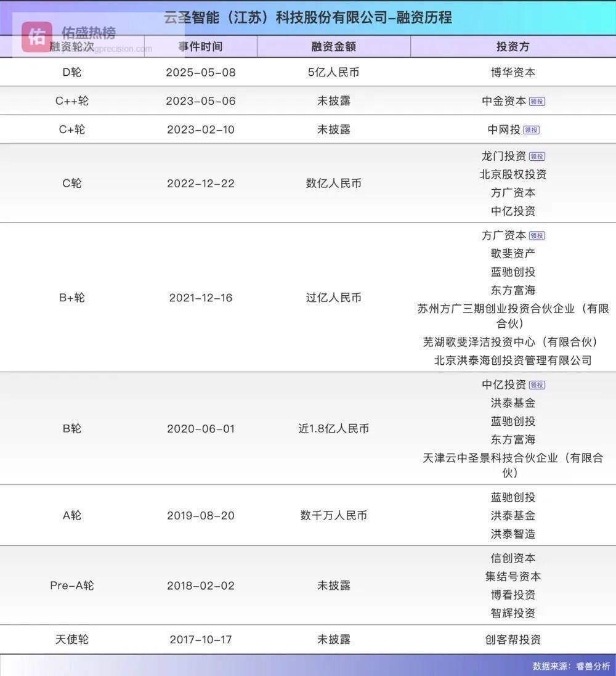The height and width of the screenshot is (676, 616).
Task: Click the 2025-05-08 date cell
Action: click(200, 72)
